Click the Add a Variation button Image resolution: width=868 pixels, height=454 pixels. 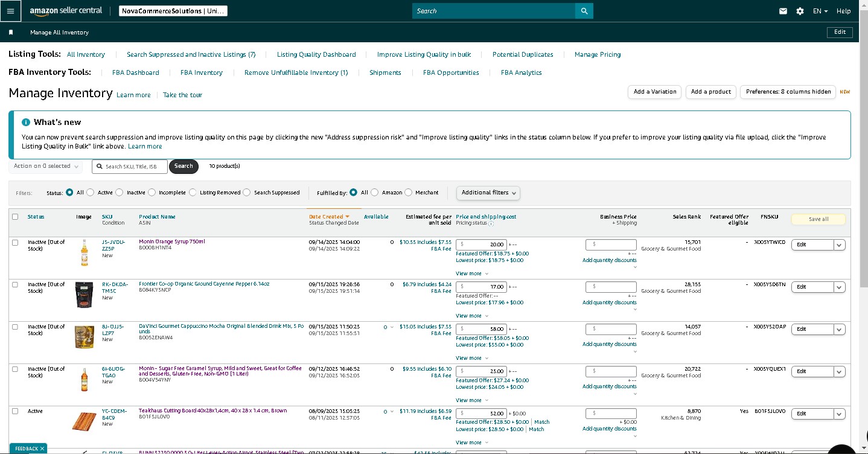(x=655, y=92)
